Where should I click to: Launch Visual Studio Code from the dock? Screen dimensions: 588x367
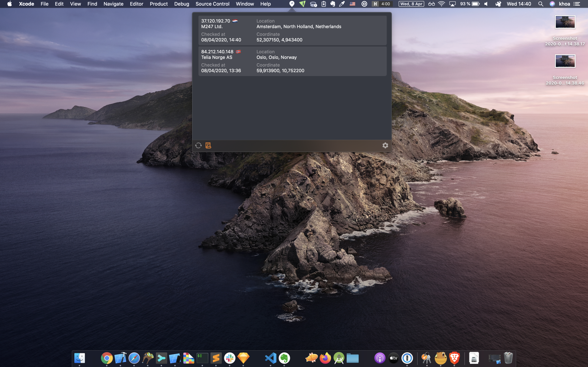point(271,358)
